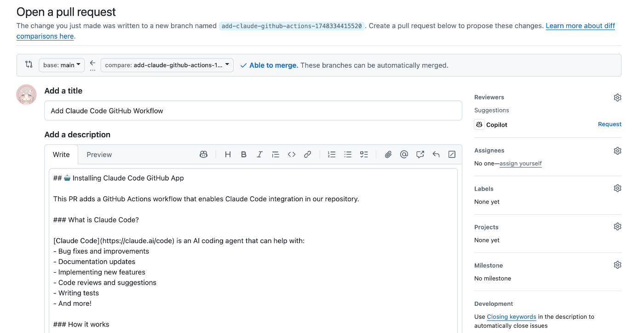Click the compare branches swap icon

click(29, 64)
